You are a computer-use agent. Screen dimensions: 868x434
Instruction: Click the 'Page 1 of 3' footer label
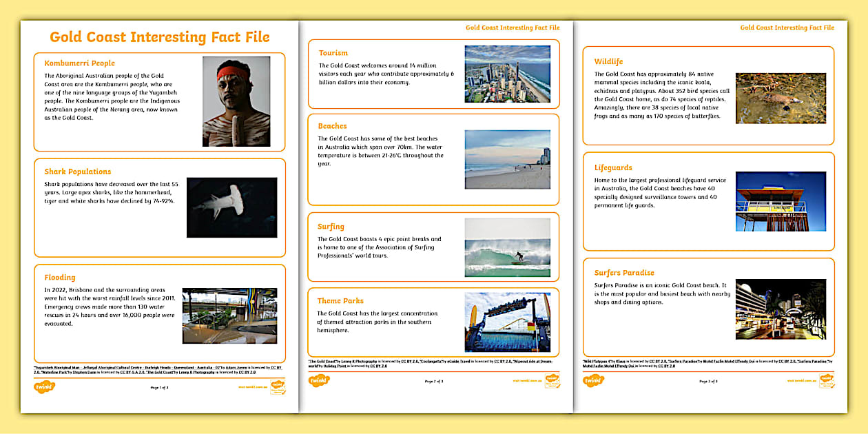159,388
